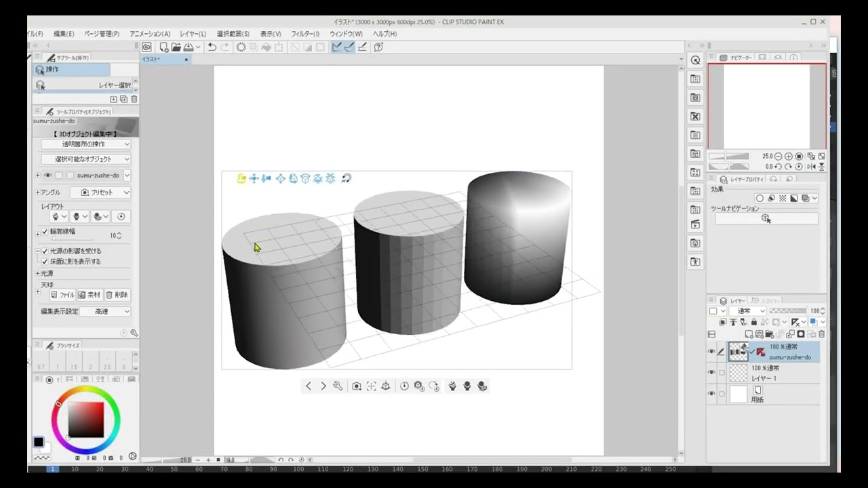Click the quick access icon in right dock

pyautogui.click(x=695, y=60)
